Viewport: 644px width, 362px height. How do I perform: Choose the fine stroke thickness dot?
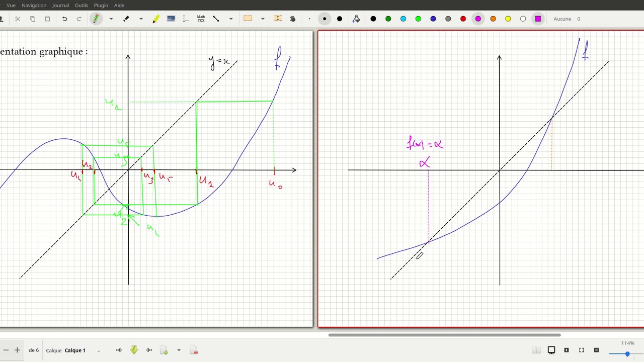click(309, 19)
